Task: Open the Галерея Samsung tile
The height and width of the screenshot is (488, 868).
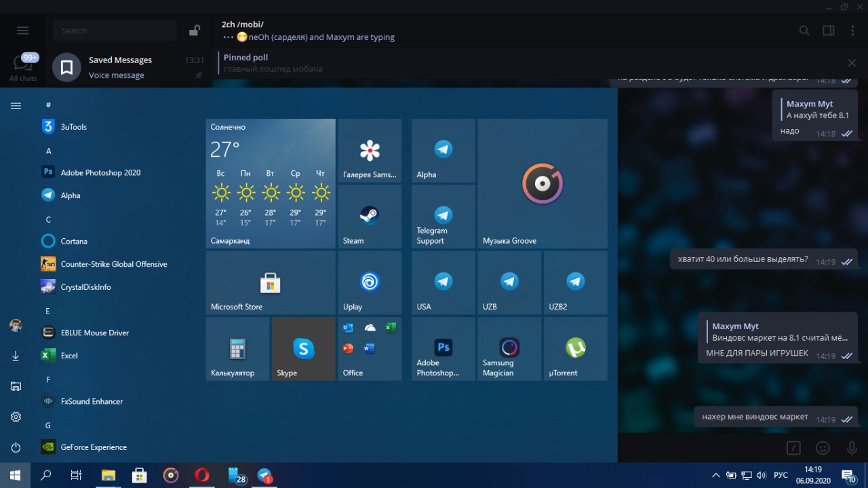Action: click(370, 151)
